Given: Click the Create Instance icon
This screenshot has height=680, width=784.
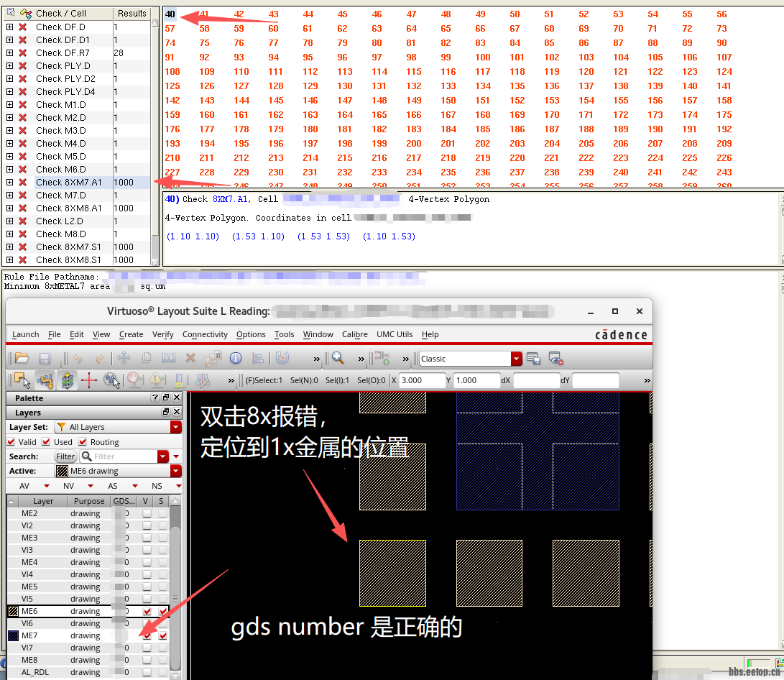Looking at the screenshot, I should pyautogui.click(x=382, y=358).
